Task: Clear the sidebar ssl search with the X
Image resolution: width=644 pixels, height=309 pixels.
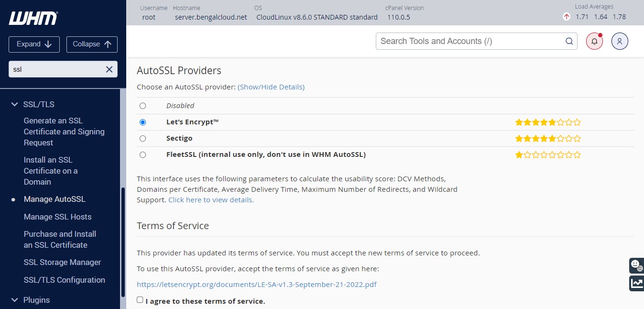Action: (x=109, y=69)
